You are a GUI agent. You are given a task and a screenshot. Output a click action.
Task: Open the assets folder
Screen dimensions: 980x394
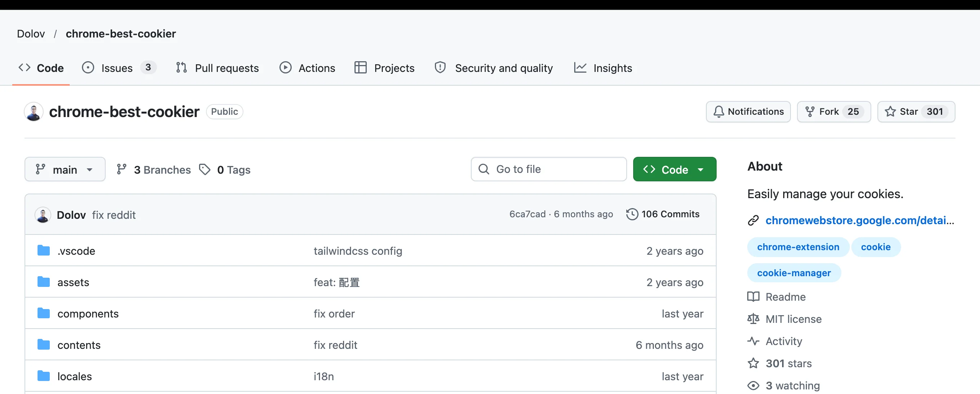[73, 282]
